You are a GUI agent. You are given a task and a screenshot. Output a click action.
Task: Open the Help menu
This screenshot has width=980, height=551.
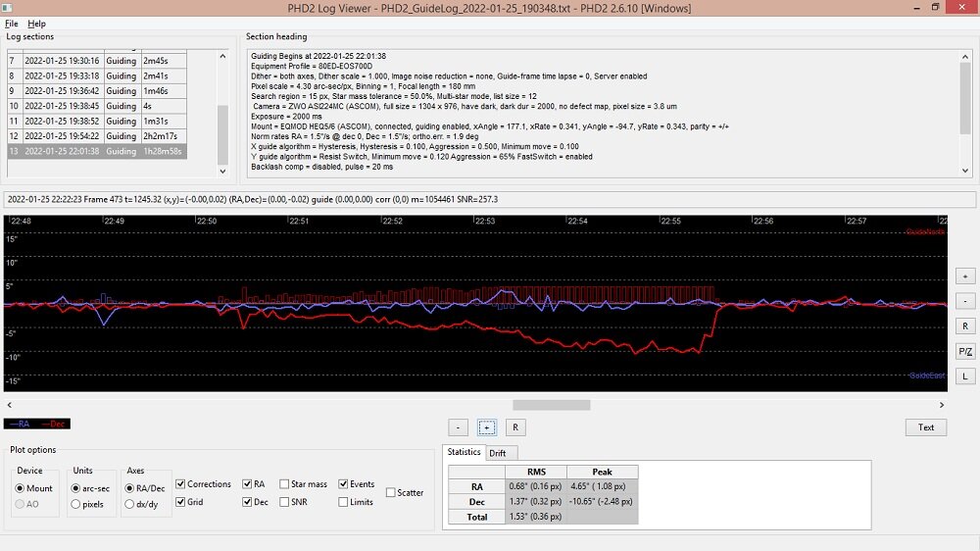point(36,24)
